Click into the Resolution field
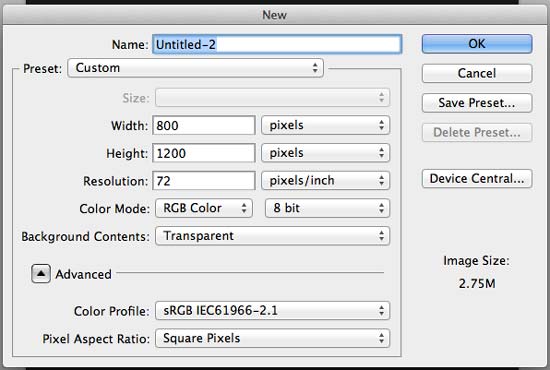The width and height of the screenshot is (550, 370). pyautogui.click(x=204, y=181)
